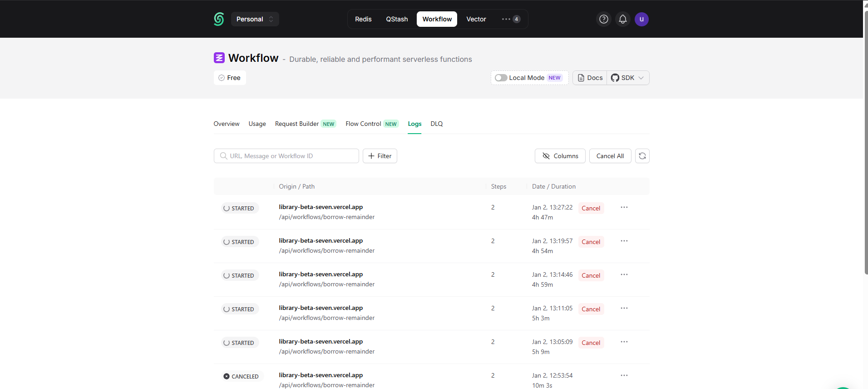
Task: Cancel the 13:14:46 workflow run
Action: pos(591,275)
